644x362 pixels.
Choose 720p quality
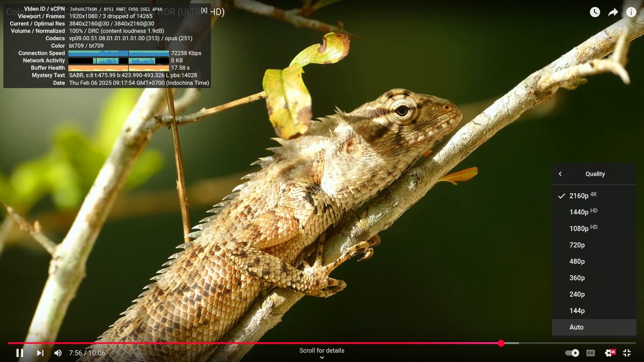pos(594,245)
